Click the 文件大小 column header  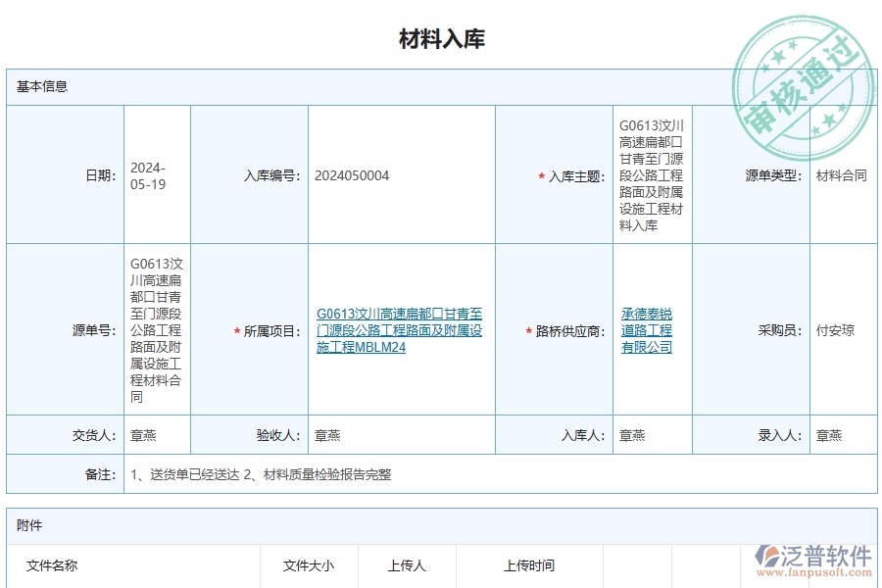point(308,565)
